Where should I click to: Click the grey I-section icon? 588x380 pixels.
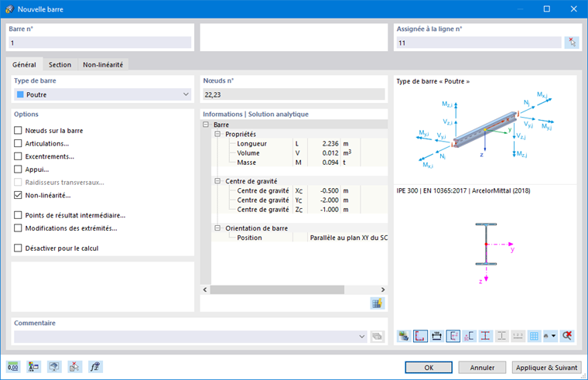click(x=501, y=336)
